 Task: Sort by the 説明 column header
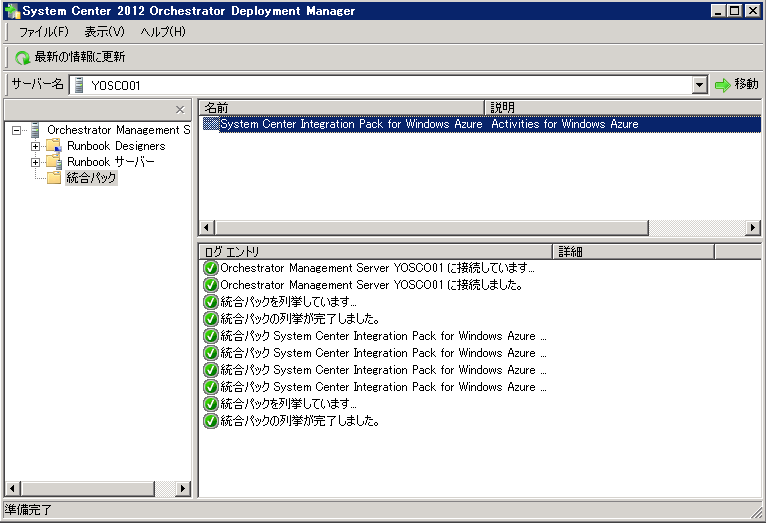623,107
